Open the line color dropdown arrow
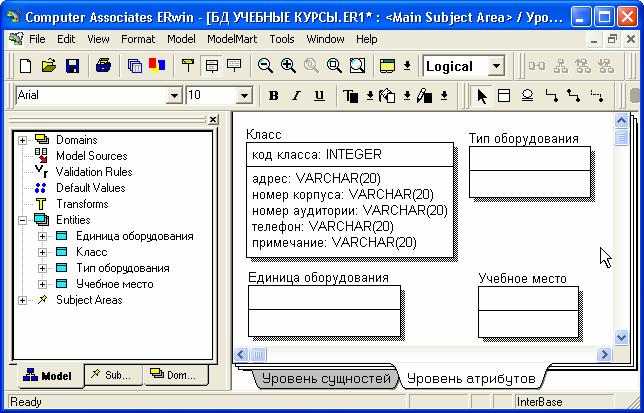The width and height of the screenshot is (644, 413). point(444,96)
